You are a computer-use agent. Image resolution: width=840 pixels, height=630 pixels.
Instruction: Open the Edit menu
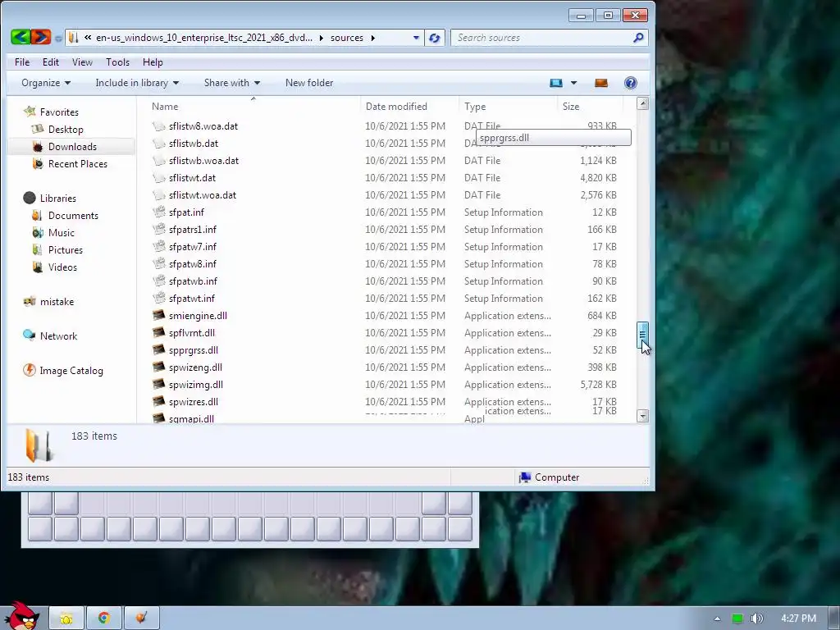(51, 62)
